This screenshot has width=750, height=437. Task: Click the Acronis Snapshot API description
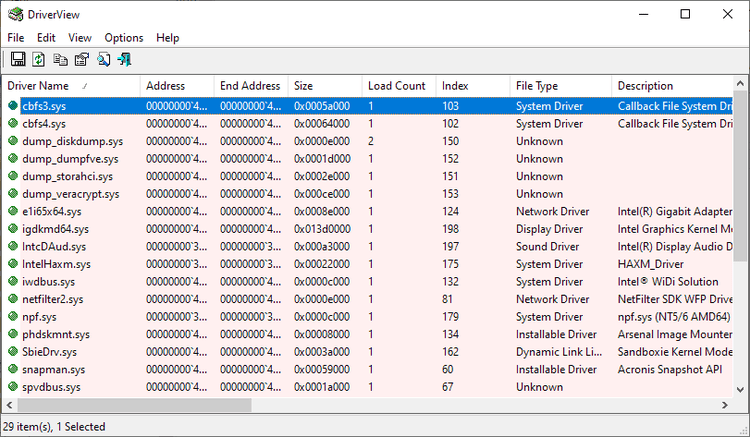point(670,369)
